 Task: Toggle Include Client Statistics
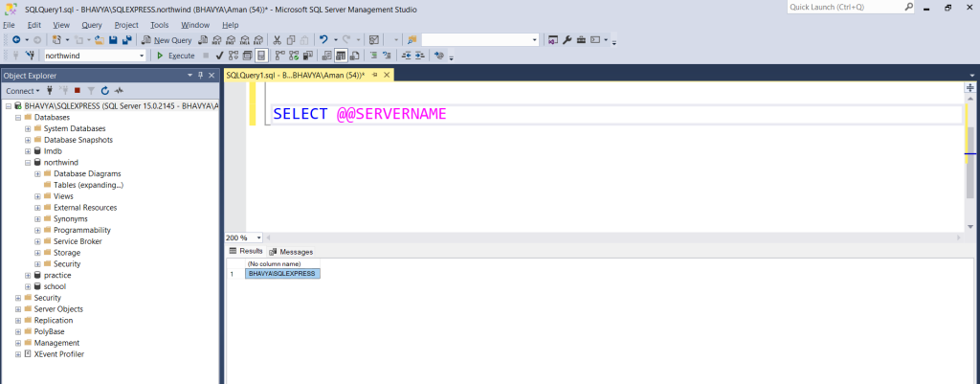(307, 56)
